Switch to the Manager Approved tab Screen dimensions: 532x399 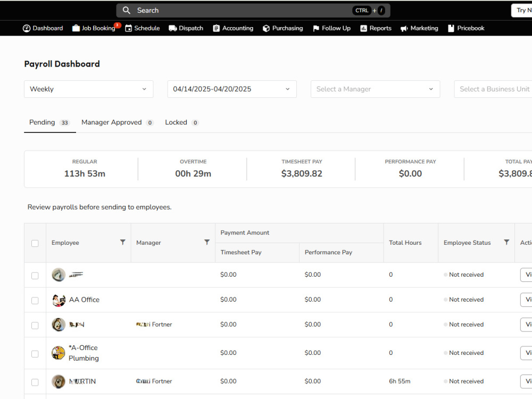[118, 122]
